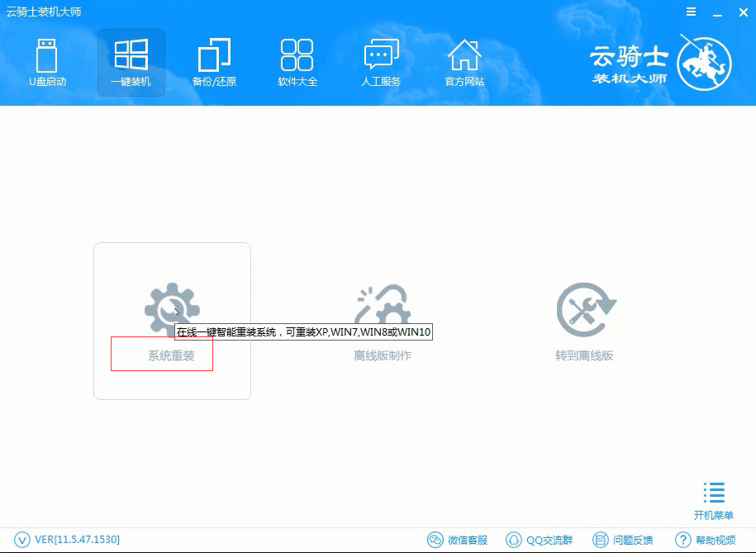Close the 云骑士装机大师 window

(739, 12)
